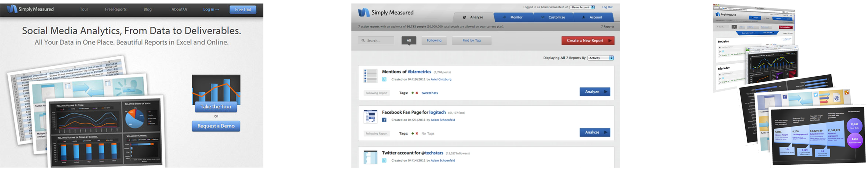Click Twitter icon under #bizmetrics report
The image size is (868, 172).
(x=384, y=79)
